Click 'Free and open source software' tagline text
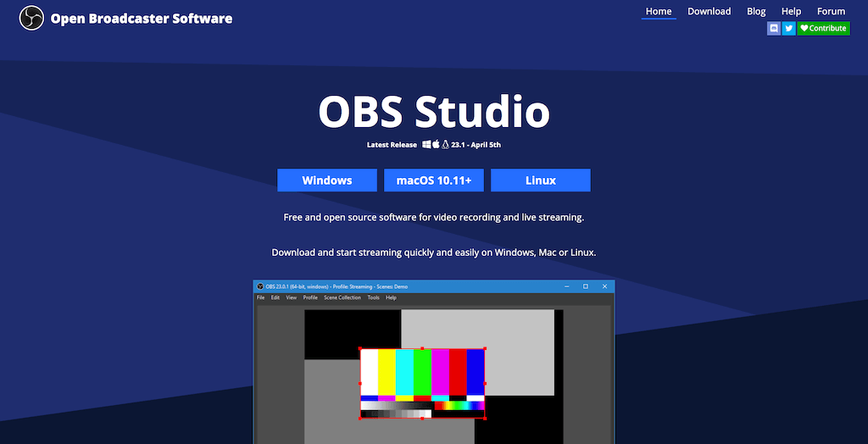This screenshot has width=868, height=444. [x=434, y=218]
